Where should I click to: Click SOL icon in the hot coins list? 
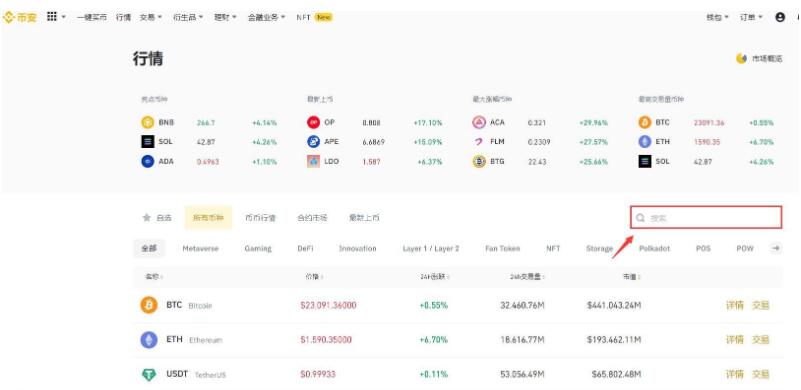pyautogui.click(x=148, y=142)
